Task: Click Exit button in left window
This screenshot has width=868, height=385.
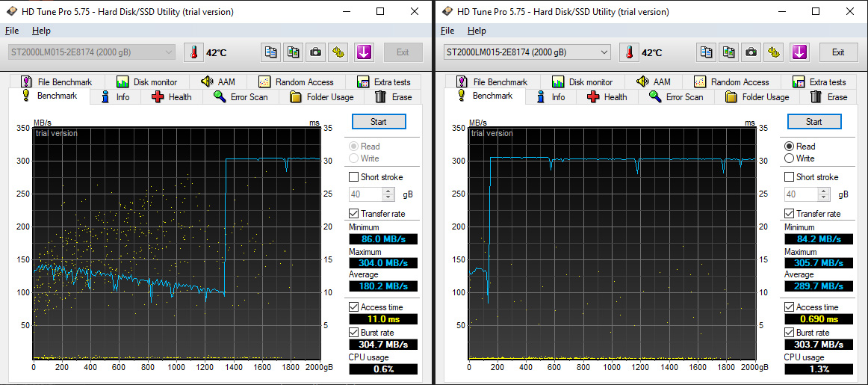Action: [403, 52]
